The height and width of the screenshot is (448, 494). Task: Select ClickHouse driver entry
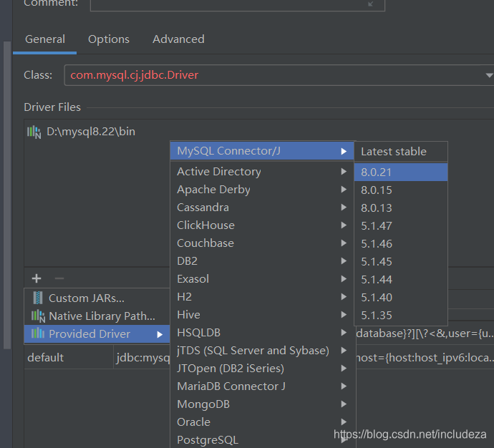(x=263, y=225)
